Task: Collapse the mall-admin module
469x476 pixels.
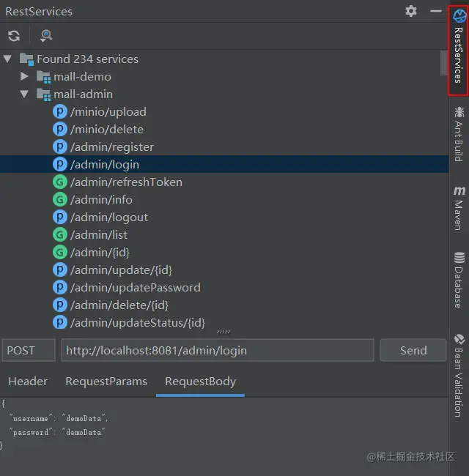Action: click(x=24, y=94)
